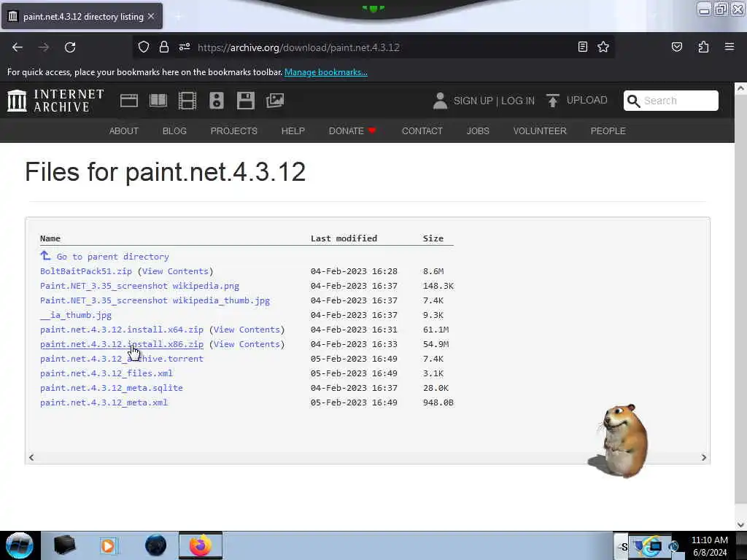Screen dimensions: 747x560
Task: Go back with the browser back arrow
Action: [x=18, y=47]
